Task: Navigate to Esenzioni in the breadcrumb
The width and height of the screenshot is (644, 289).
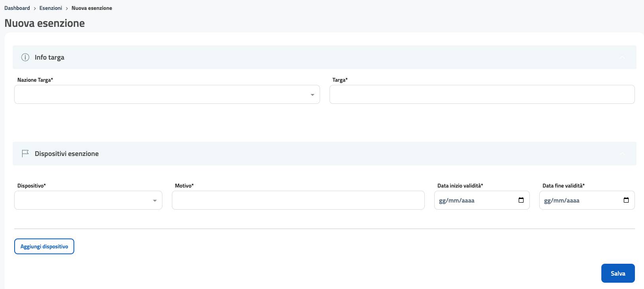Action: pyautogui.click(x=51, y=8)
